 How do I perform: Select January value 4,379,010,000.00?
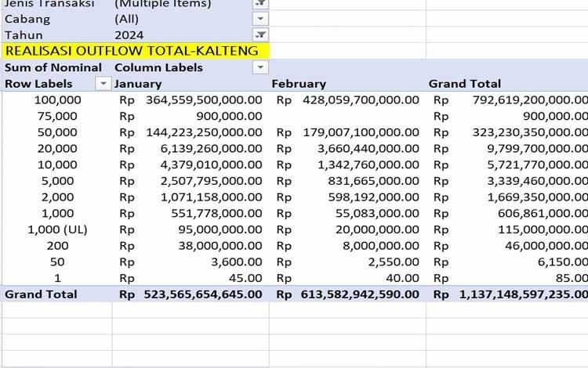(211, 164)
